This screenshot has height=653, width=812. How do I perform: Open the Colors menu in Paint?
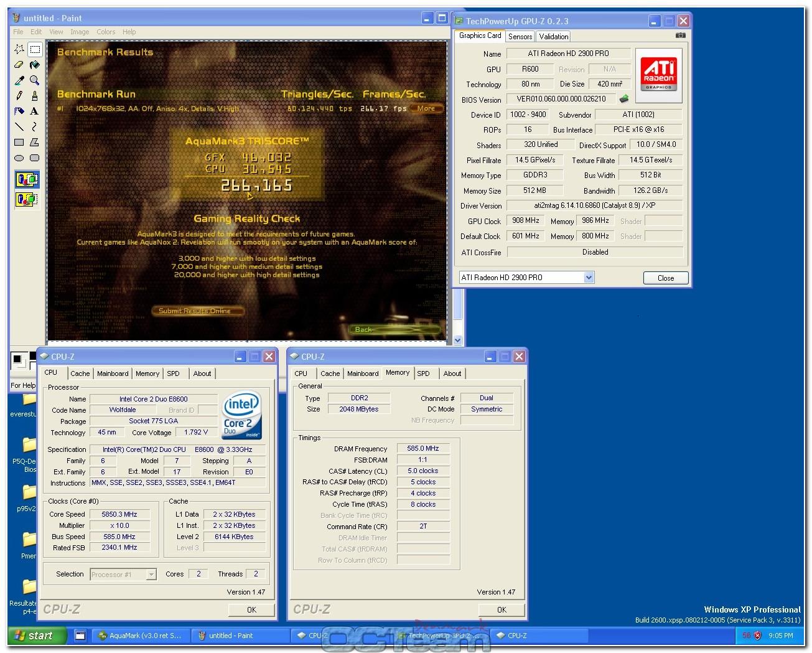[x=106, y=32]
